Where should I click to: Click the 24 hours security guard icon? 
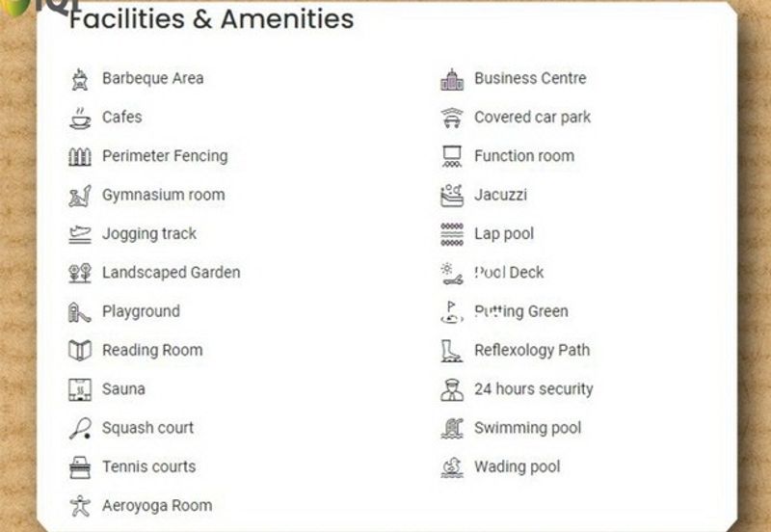click(x=452, y=389)
